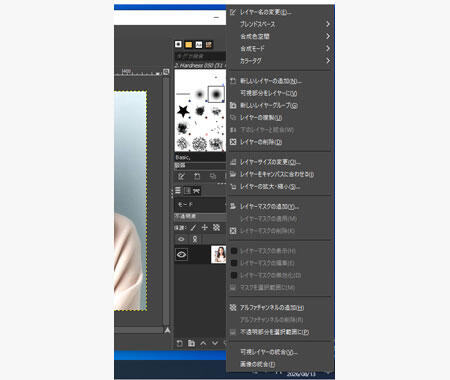The image size is (450, 380).
Task: Choose 'レイヤーマスクの追加' menu item
Action: point(280,207)
